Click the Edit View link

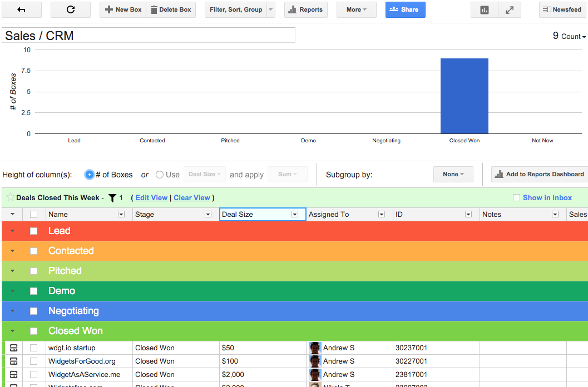coord(151,197)
